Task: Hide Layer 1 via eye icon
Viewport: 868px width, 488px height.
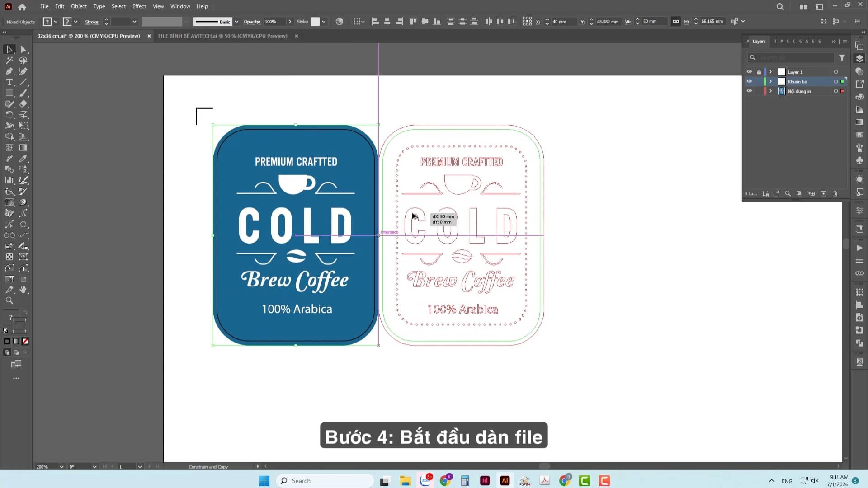Action: [749, 72]
